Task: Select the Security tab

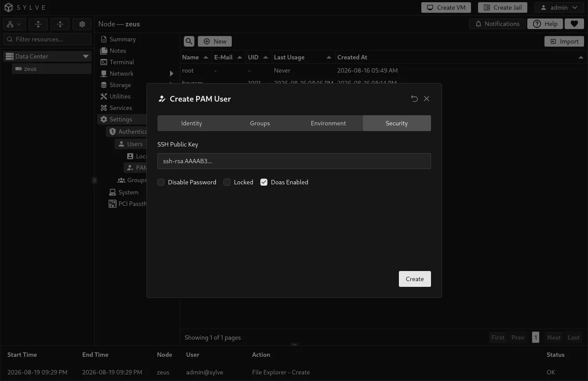Action: pos(397,123)
